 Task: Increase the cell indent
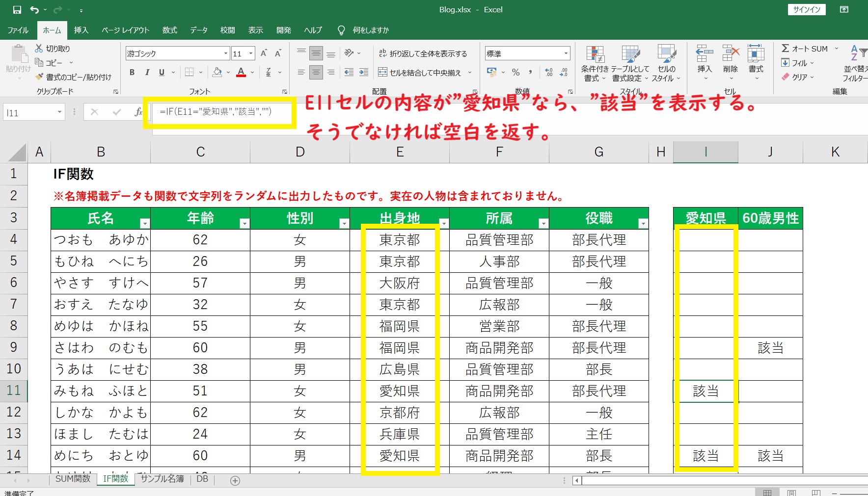tap(364, 73)
